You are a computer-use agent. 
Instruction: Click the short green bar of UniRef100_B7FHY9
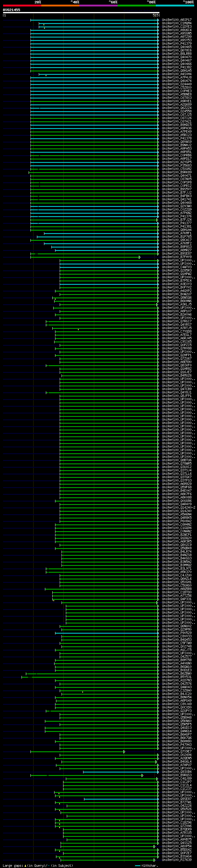point(86,257)
